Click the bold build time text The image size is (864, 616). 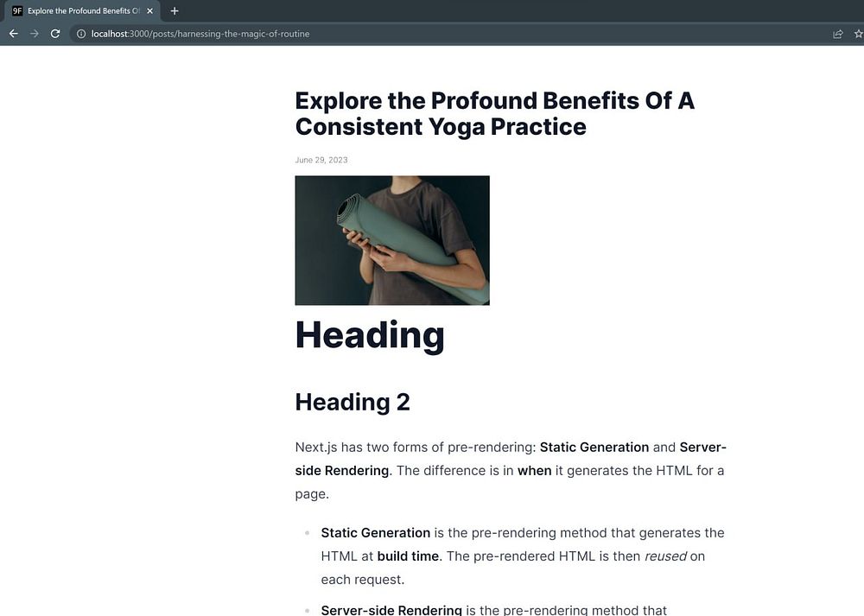tap(408, 556)
